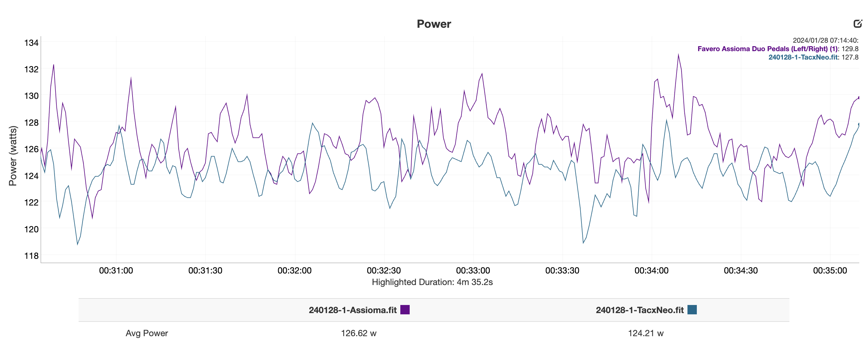
Task: Click the 120 y-axis tick label
Action: click(31, 229)
